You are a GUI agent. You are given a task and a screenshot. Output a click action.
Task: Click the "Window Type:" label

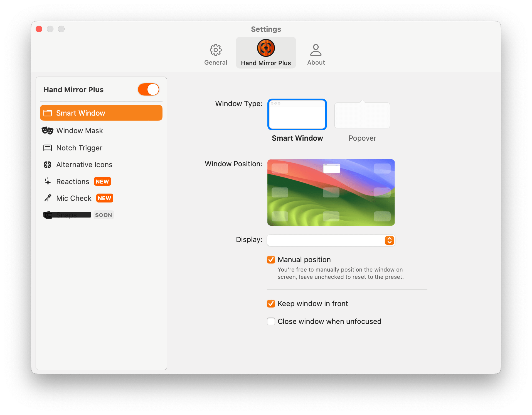(x=239, y=104)
